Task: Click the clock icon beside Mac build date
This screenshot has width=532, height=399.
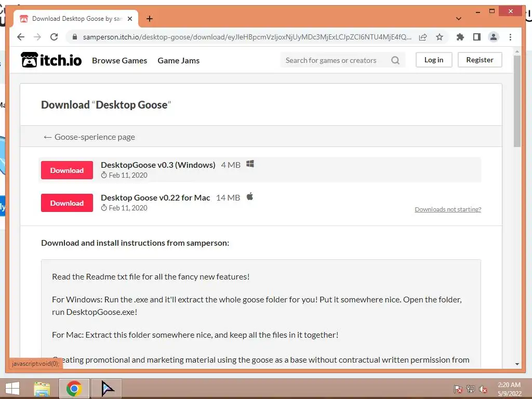Action: (104, 208)
